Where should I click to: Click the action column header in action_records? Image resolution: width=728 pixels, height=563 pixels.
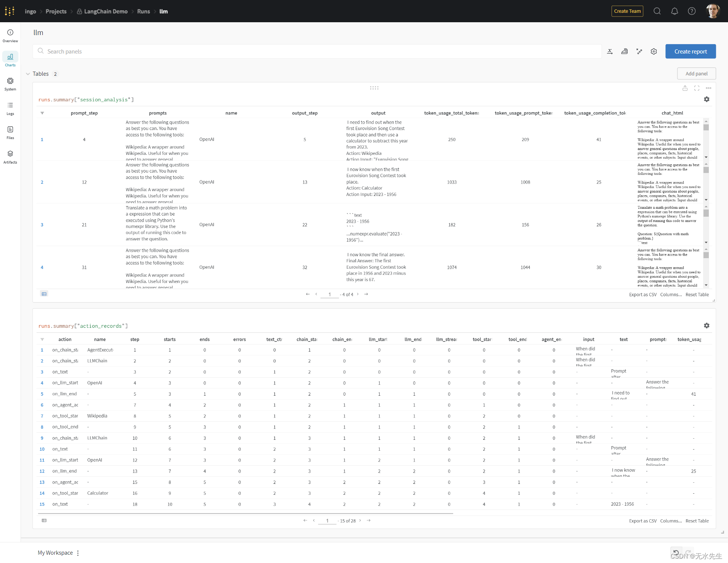(65, 340)
